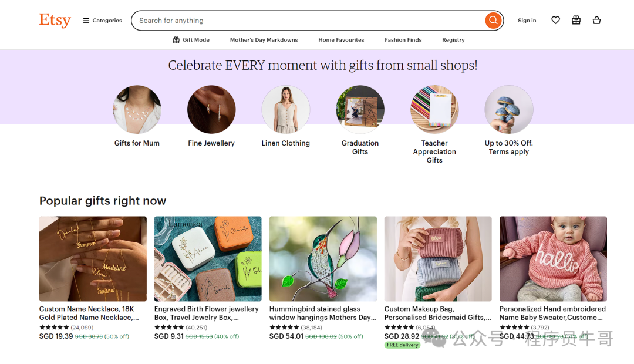Open Linen Clothing circle image
The image size is (634, 364).
[x=286, y=110]
